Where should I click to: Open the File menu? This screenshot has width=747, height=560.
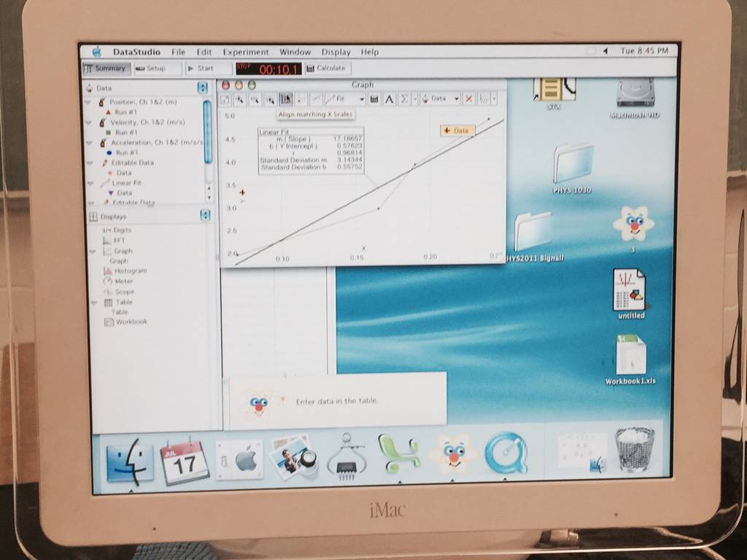coord(178,52)
